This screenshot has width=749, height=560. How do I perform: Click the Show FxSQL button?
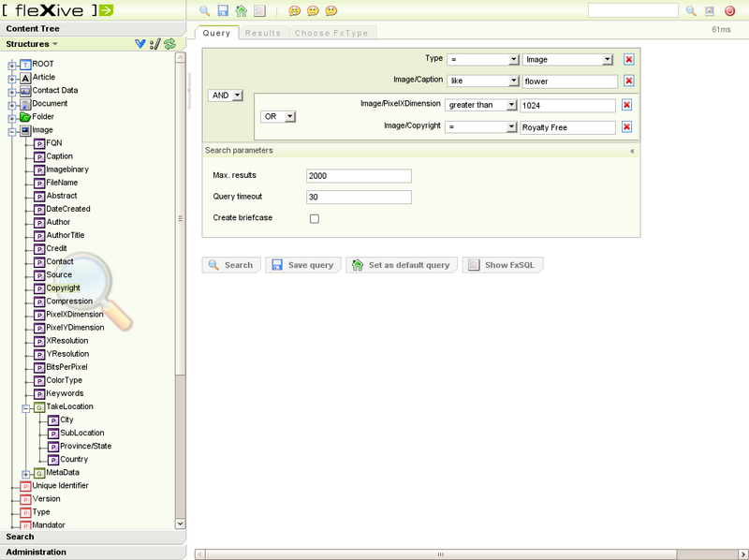pos(503,265)
